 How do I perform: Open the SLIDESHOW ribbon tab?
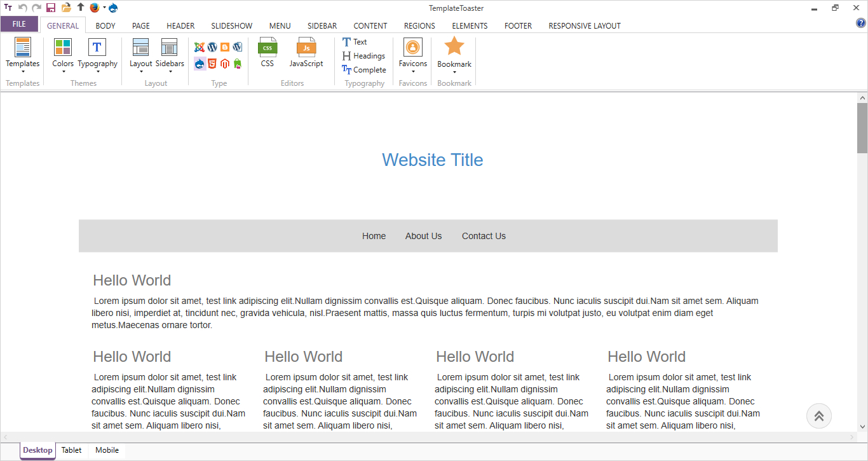(232, 26)
